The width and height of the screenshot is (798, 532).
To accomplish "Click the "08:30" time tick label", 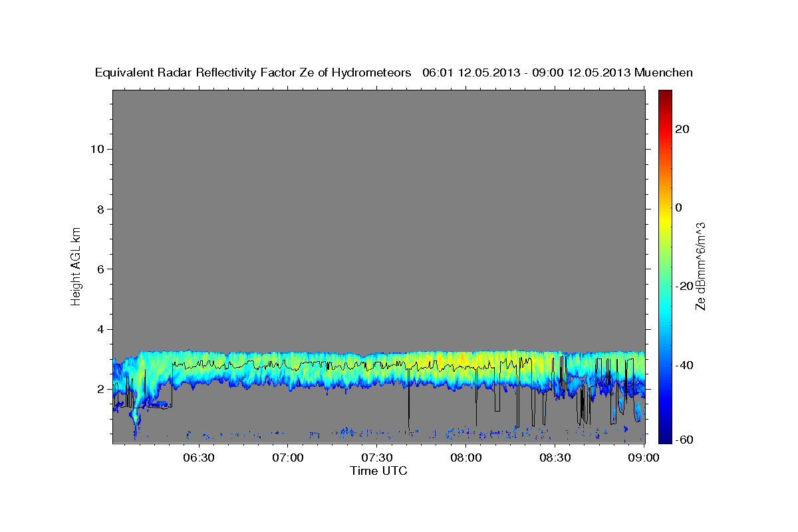I will point(555,458).
